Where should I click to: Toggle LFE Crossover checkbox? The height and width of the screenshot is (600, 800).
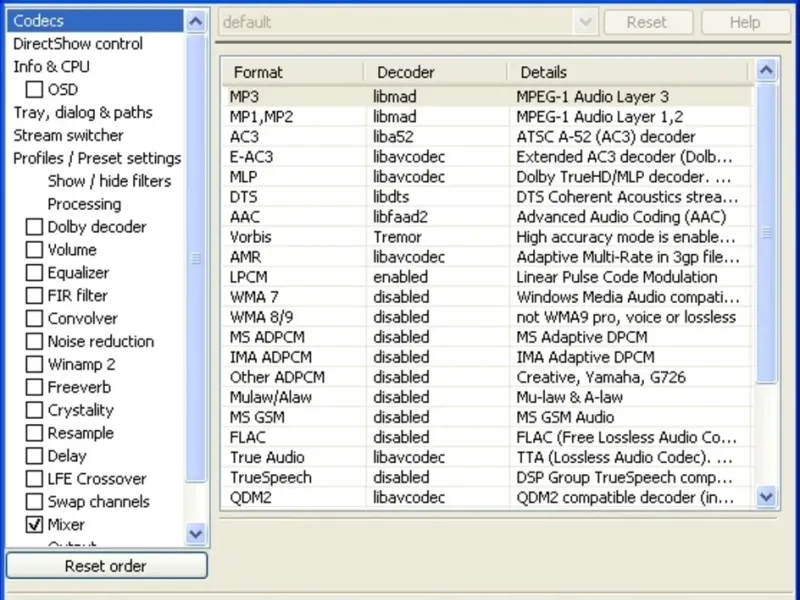point(34,479)
